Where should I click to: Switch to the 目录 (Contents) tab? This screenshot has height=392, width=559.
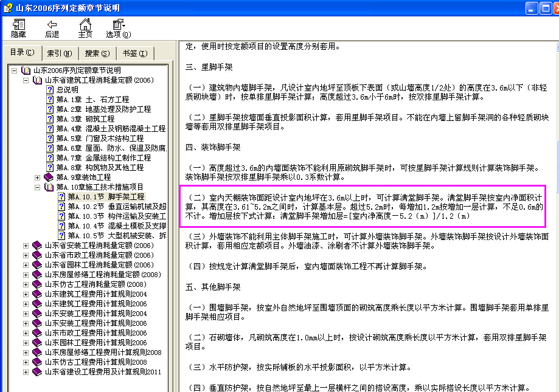[22, 52]
